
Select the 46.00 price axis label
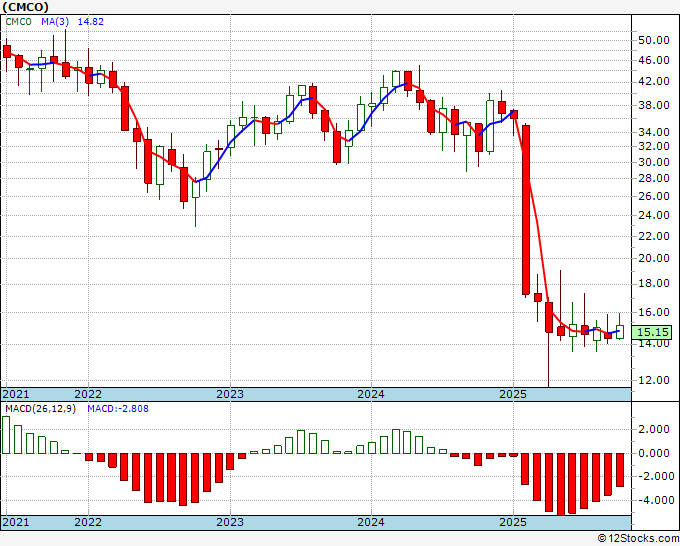pyautogui.click(x=654, y=60)
